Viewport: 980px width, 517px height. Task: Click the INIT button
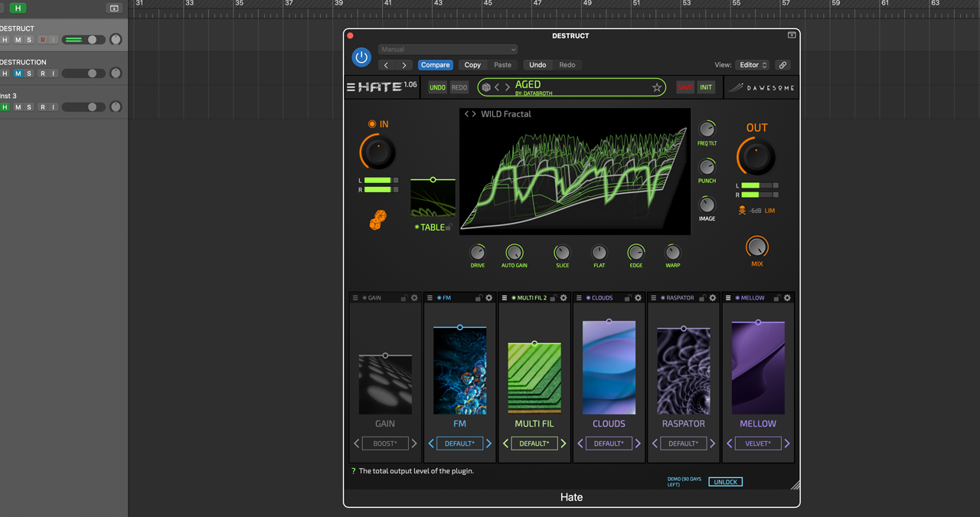(706, 87)
